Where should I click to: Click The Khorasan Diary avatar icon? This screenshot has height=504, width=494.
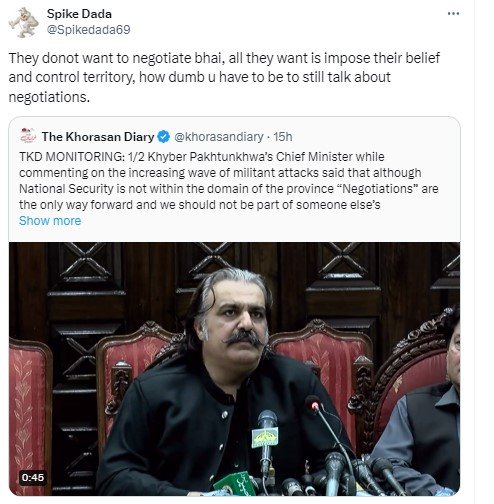point(28,136)
